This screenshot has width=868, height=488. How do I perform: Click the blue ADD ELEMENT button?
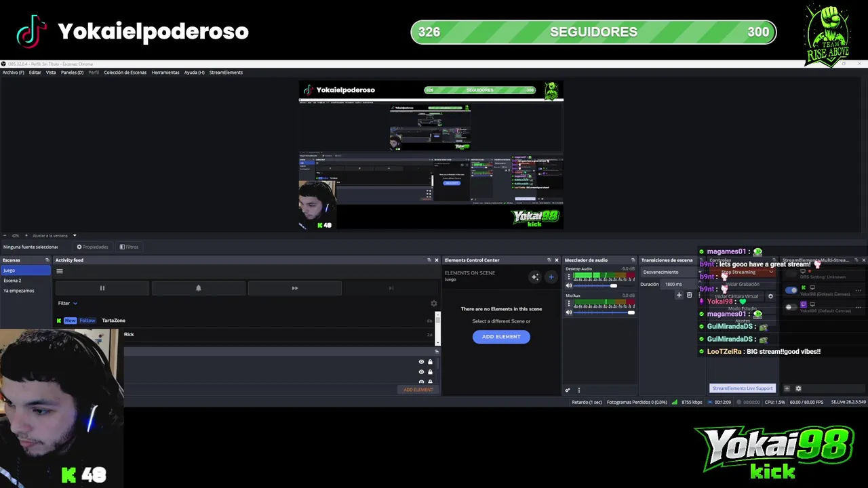(x=501, y=337)
